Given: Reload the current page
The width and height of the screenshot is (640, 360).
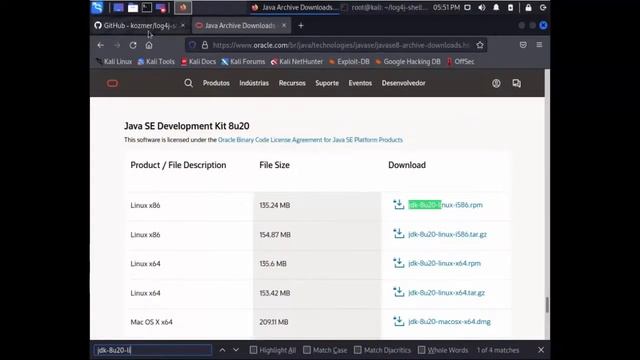Looking at the screenshot, I should (133, 45).
